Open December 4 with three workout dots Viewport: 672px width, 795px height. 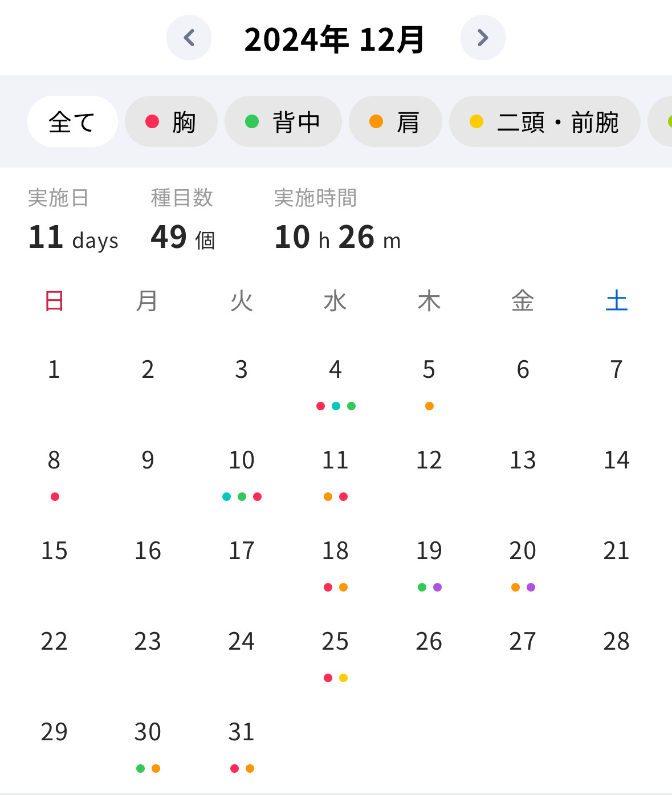click(x=336, y=382)
